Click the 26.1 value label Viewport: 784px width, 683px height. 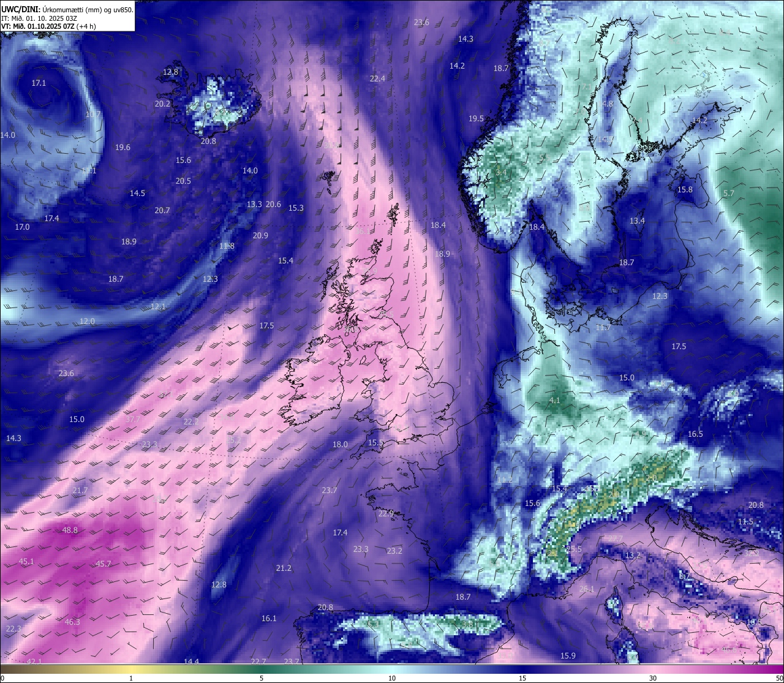tap(587, 589)
